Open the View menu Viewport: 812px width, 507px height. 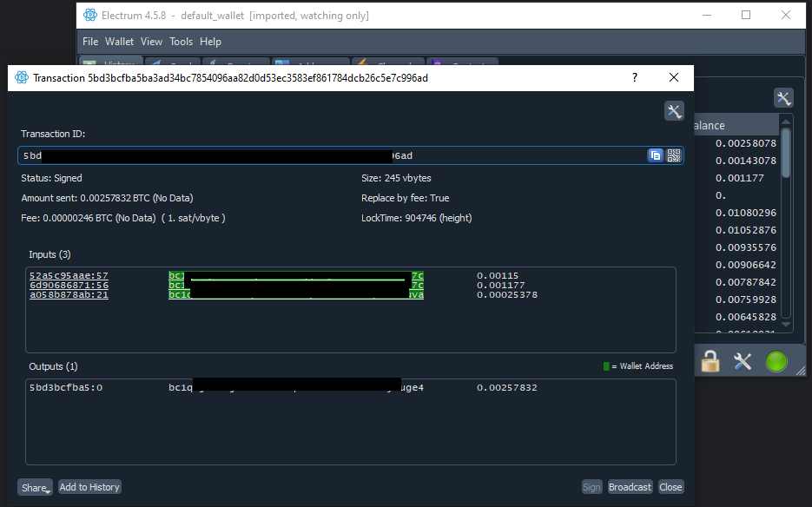click(151, 42)
